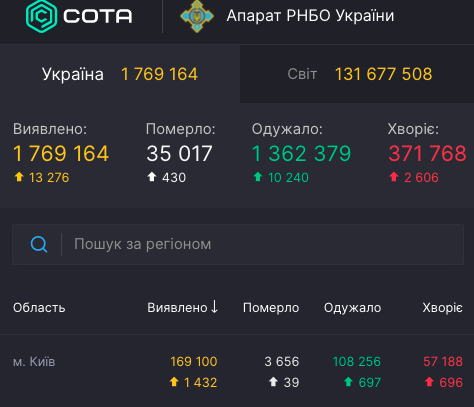The image size is (474, 407).
Task: Sort table by Область column header
Action: tap(39, 308)
